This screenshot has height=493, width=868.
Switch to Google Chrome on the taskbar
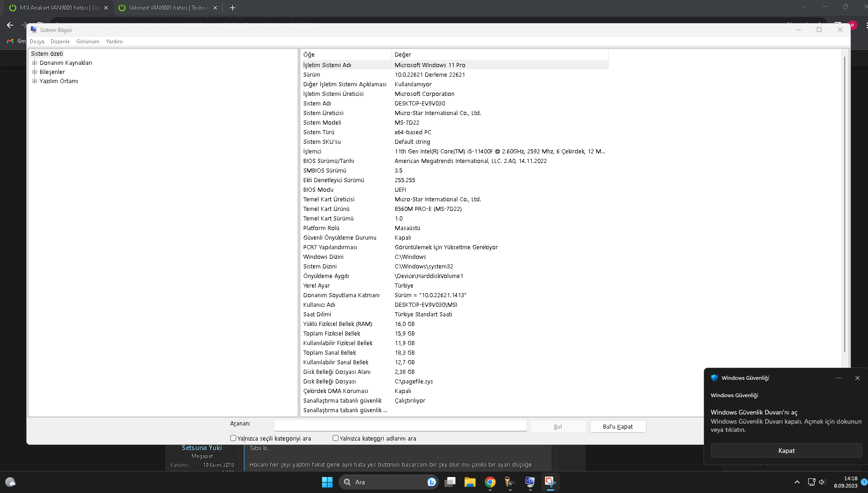coord(490,482)
